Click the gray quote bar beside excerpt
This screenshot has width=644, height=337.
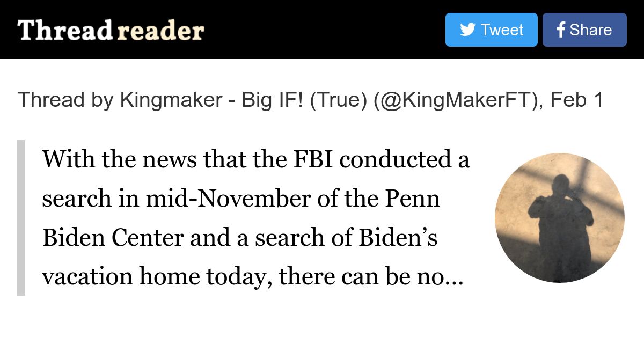coord(21,217)
